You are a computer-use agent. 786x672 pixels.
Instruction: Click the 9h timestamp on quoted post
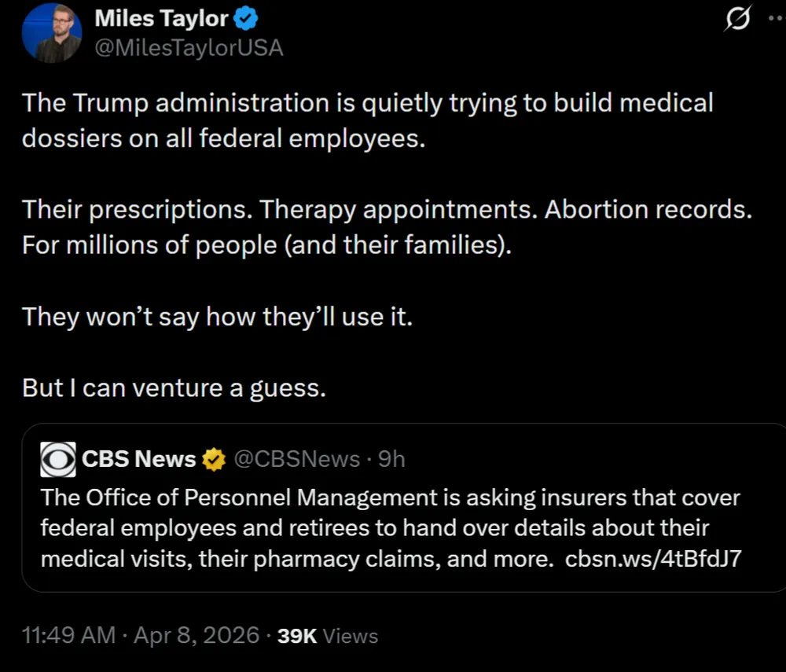click(x=391, y=459)
